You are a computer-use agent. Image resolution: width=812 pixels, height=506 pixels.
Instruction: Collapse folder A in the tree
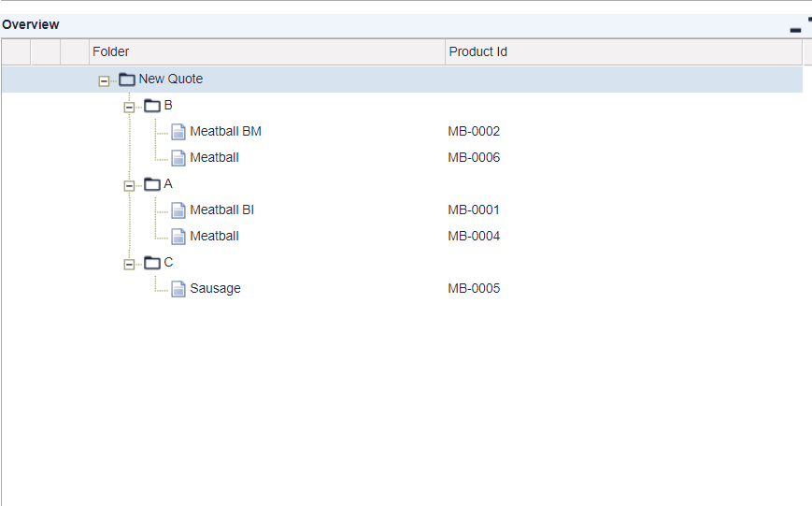tap(129, 185)
